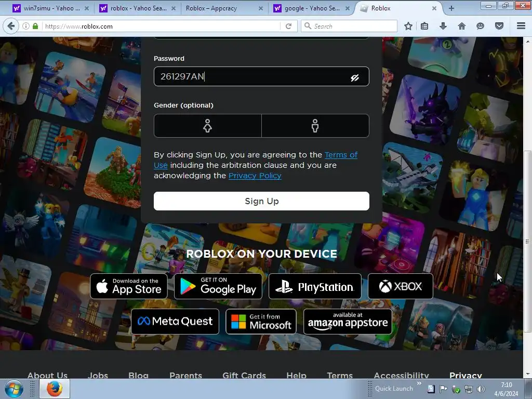
Task: Close the Roblox – Appcracy tab
Action: (x=261, y=8)
